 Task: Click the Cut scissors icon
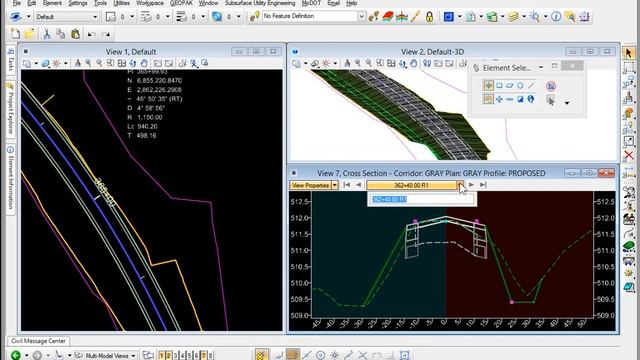[x=47, y=33]
